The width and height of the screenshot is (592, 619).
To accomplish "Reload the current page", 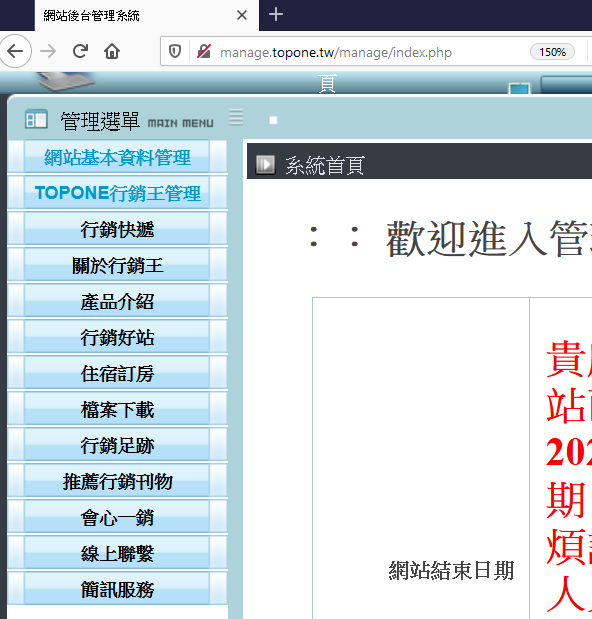I will pyautogui.click(x=80, y=51).
